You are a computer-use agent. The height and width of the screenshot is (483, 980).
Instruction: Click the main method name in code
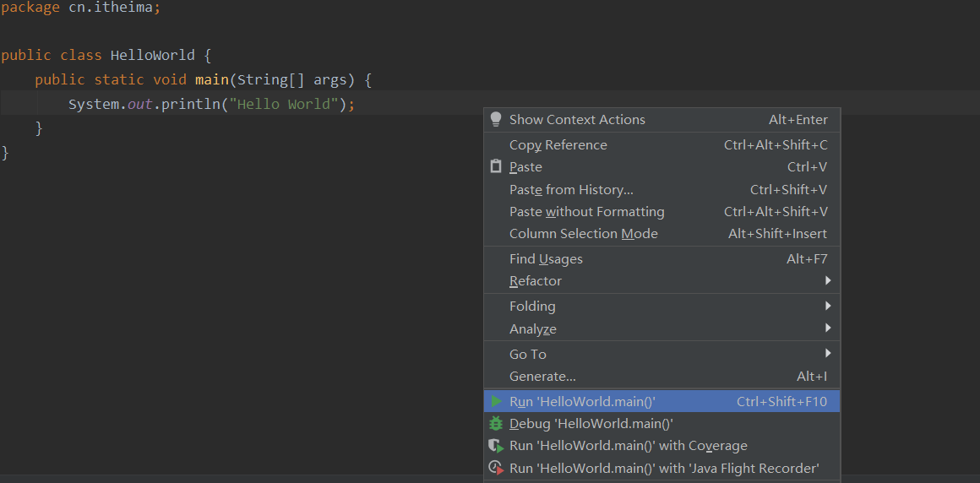[x=211, y=80]
